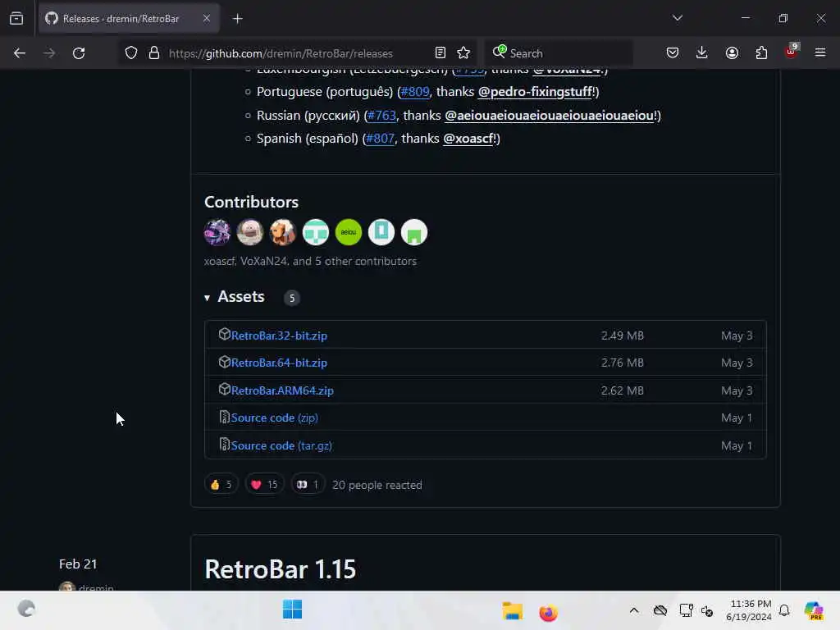Go forward with the arrow button
The width and height of the screenshot is (840, 630).
(x=49, y=53)
